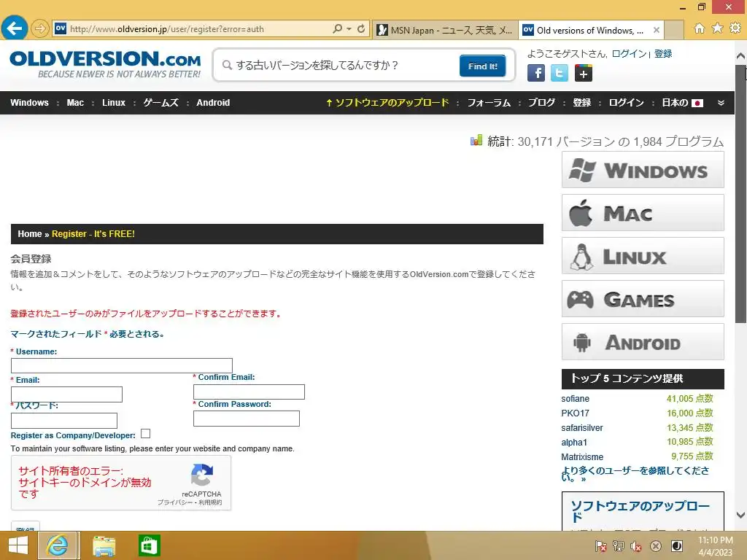Click the ログイン link beside guest welcome

pyautogui.click(x=629, y=53)
